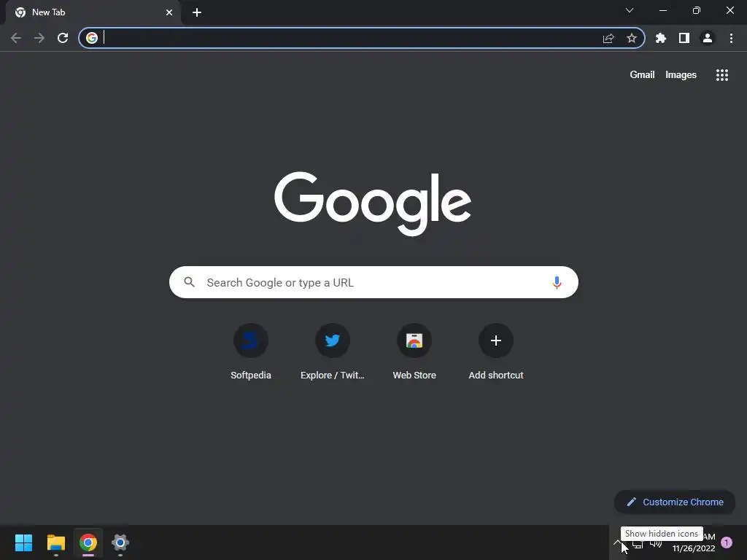Focus the Search Google or type a URL box

click(373, 282)
